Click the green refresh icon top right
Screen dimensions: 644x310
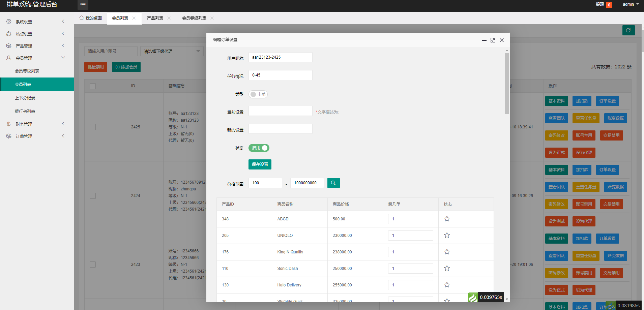(x=628, y=30)
